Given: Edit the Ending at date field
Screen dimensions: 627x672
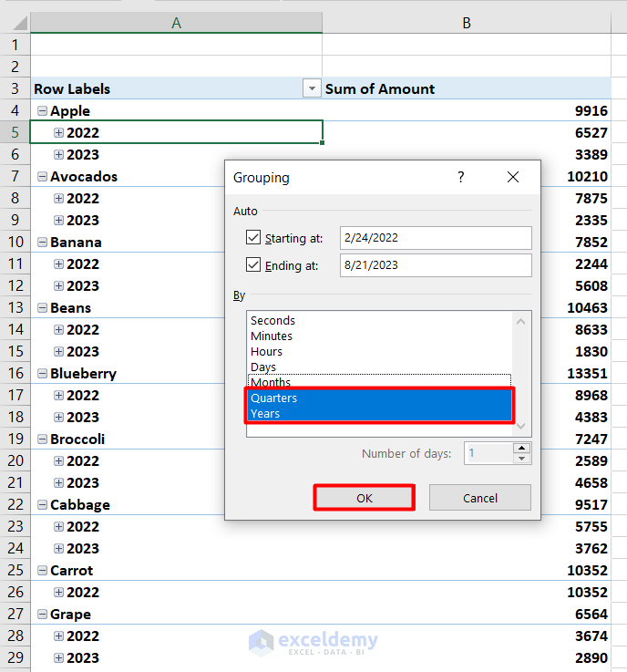Looking at the screenshot, I should click(436, 265).
